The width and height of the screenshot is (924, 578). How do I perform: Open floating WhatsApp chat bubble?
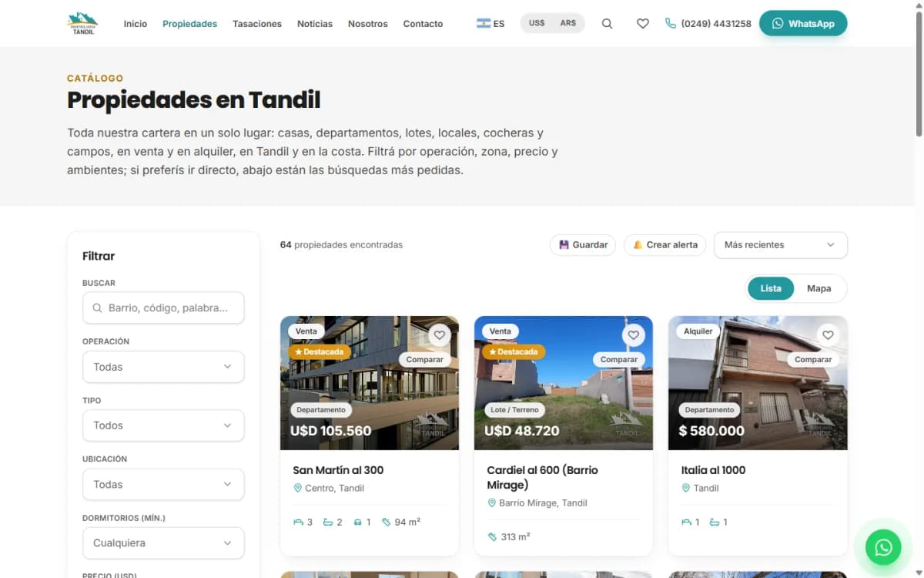[883, 547]
